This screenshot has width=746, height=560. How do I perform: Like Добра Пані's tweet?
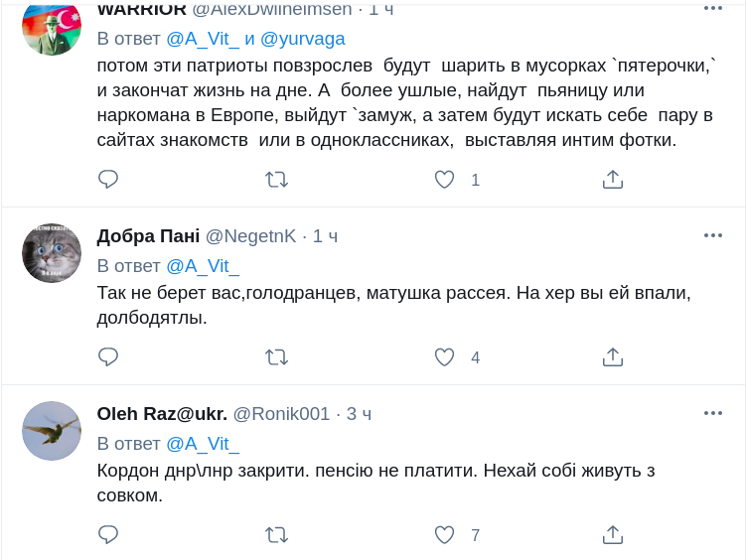445,357
